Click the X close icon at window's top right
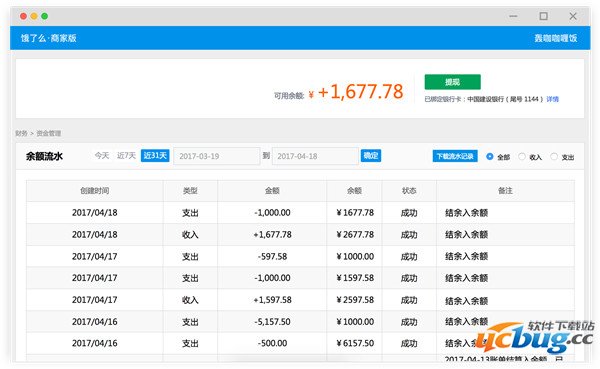Screen dimensions: 600x369 click(573, 16)
